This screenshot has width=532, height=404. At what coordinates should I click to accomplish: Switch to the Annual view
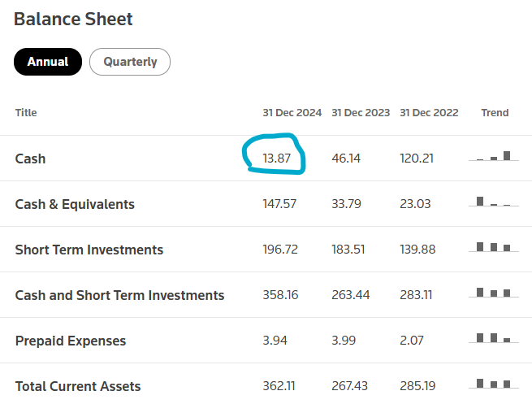[48, 62]
